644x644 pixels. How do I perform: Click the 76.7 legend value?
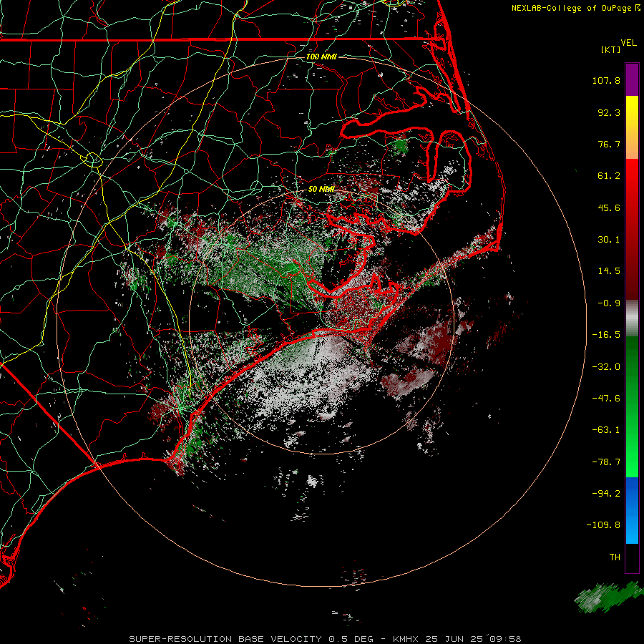pyautogui.click(x=609, y=144)
